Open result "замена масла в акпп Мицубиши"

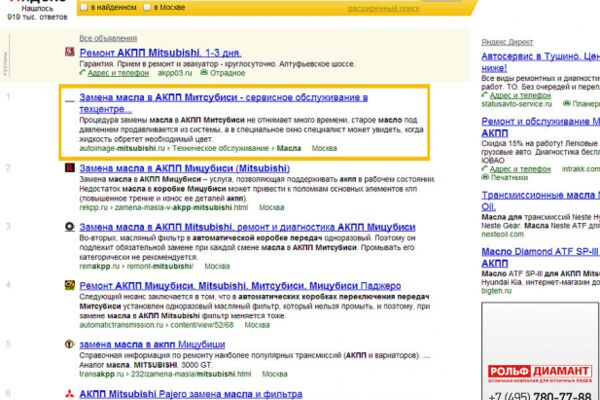[x=152, y=344]
